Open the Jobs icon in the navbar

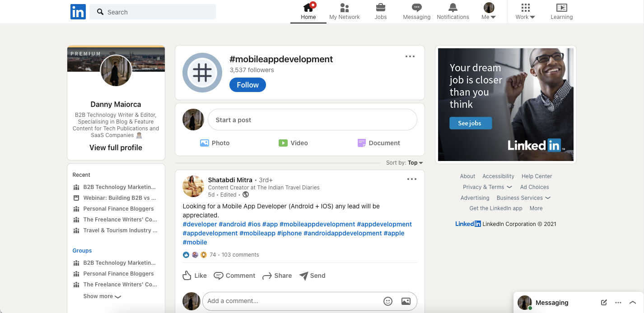380,11
